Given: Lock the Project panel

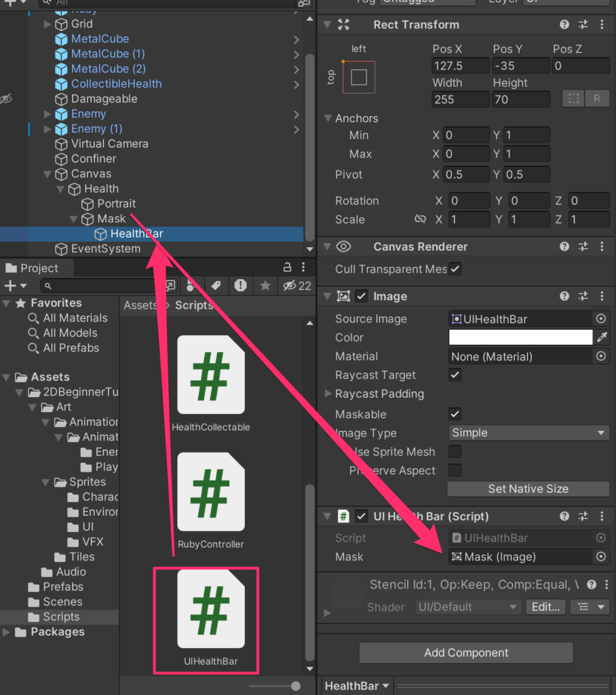Looking at the screenshot, I should pos(287,267).
